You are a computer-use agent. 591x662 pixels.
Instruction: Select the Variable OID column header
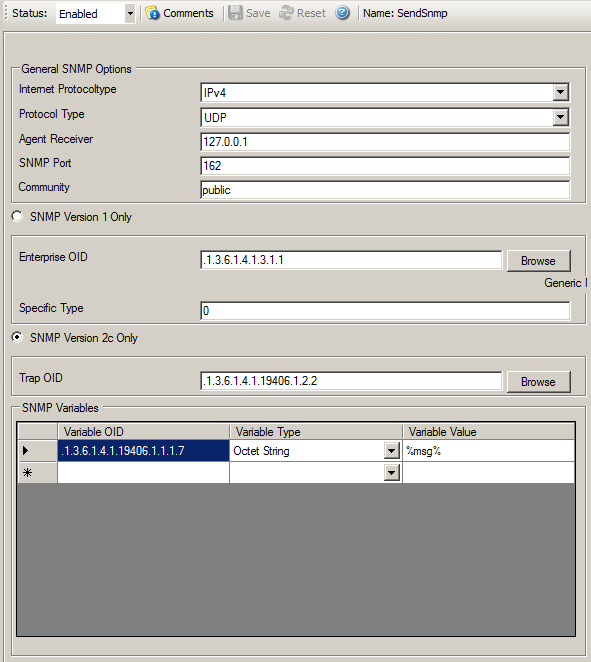[x=144, y=431]
